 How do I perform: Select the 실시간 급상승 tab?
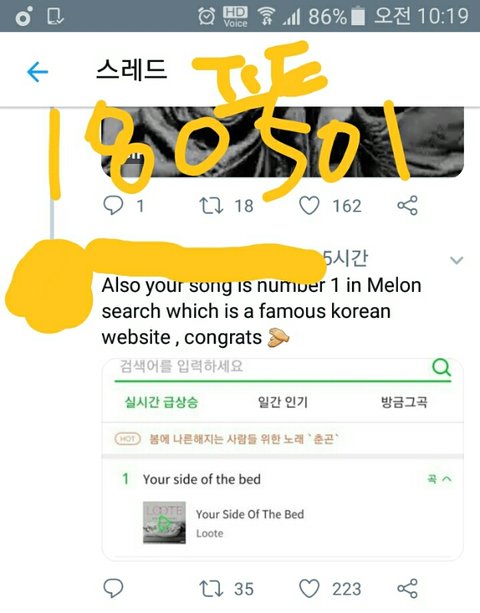pos(161,402)
